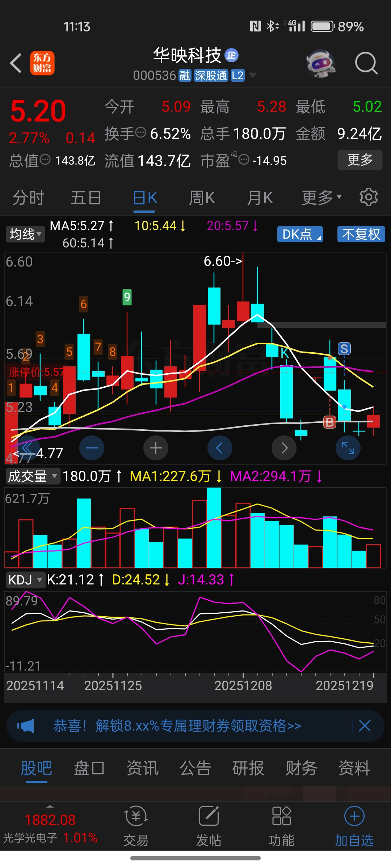Open info icon beside 总值
This screenshot has width=391, height=868.
pos(45,159)
